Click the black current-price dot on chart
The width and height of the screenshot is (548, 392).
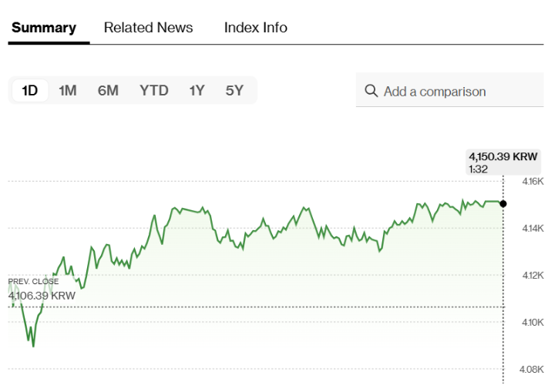coord(503,203)
